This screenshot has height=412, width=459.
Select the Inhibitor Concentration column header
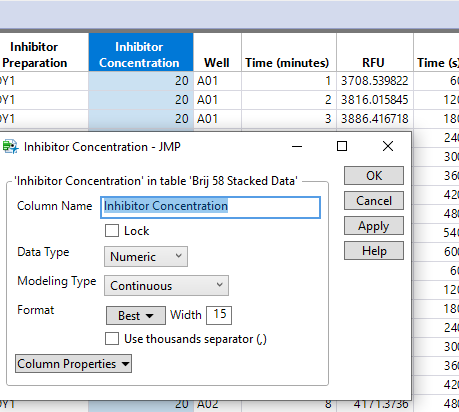point(141,52)
